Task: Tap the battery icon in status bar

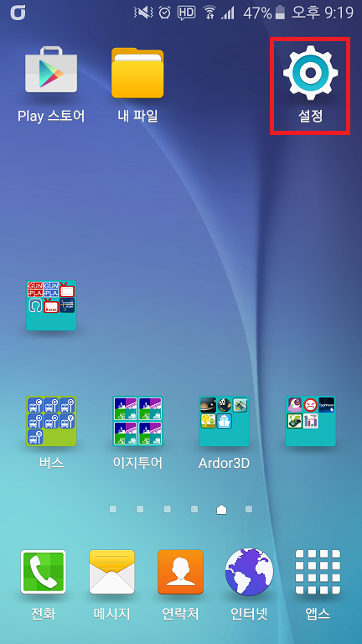Action: 281,13
